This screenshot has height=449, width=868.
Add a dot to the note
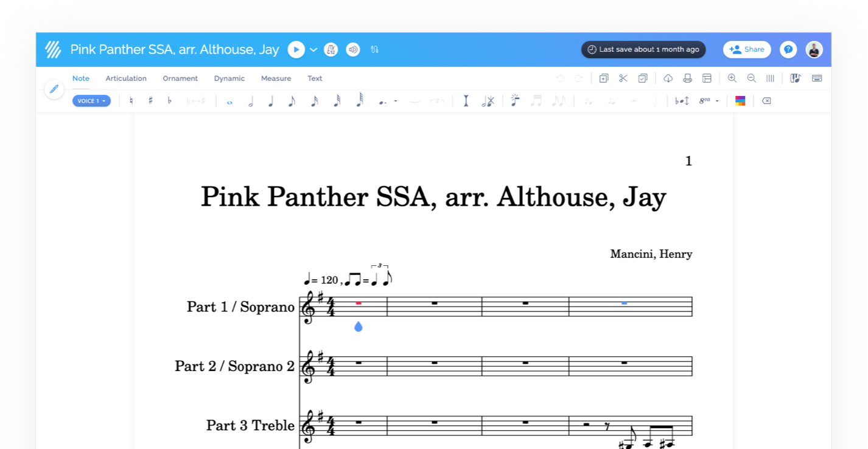point(383,102)
